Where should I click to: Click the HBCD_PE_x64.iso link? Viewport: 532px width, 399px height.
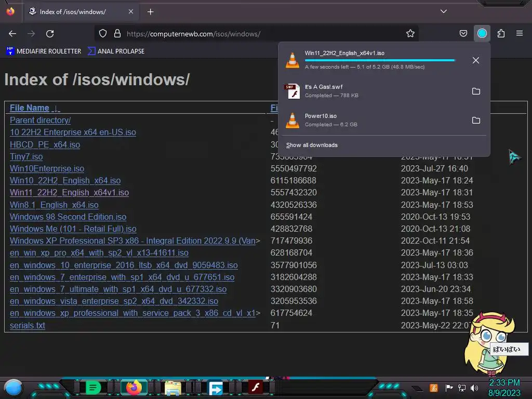coord(45,145)
